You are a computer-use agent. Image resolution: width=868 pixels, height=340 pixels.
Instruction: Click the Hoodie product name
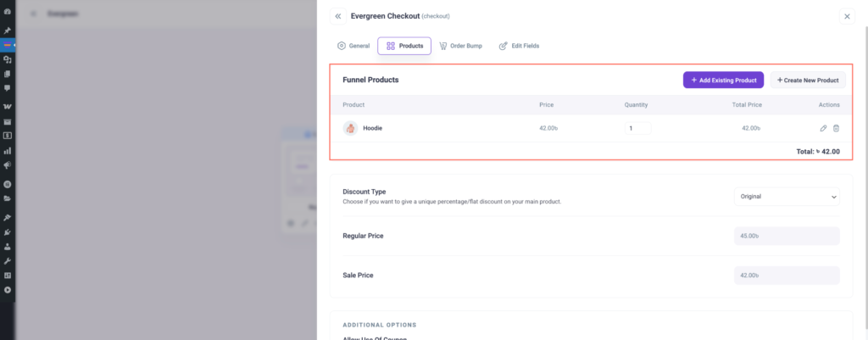coord(373,129)
